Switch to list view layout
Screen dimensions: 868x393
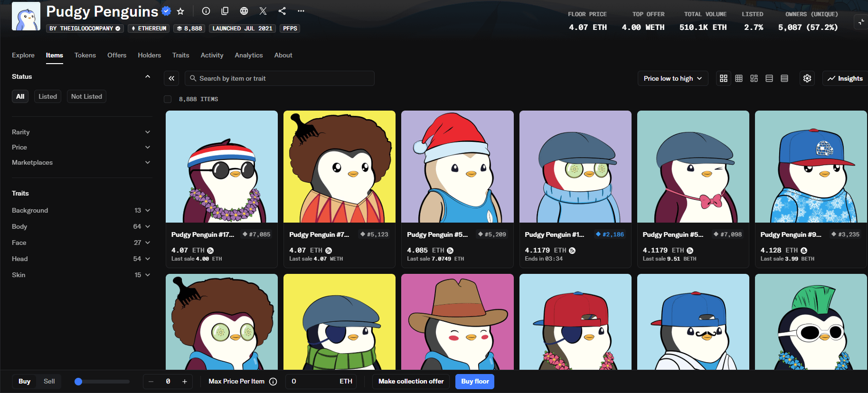[769, 78]
